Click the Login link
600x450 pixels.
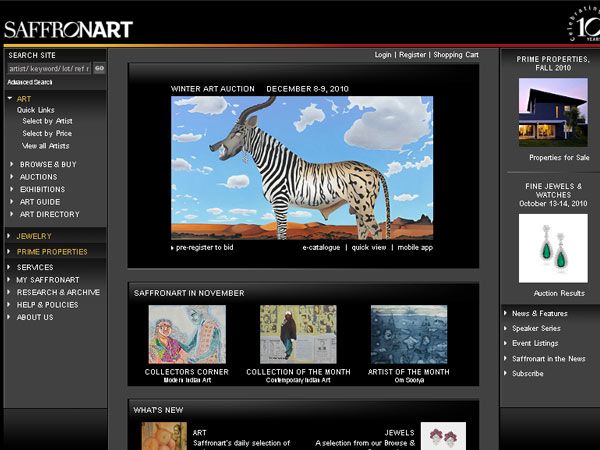pos(383,55)
